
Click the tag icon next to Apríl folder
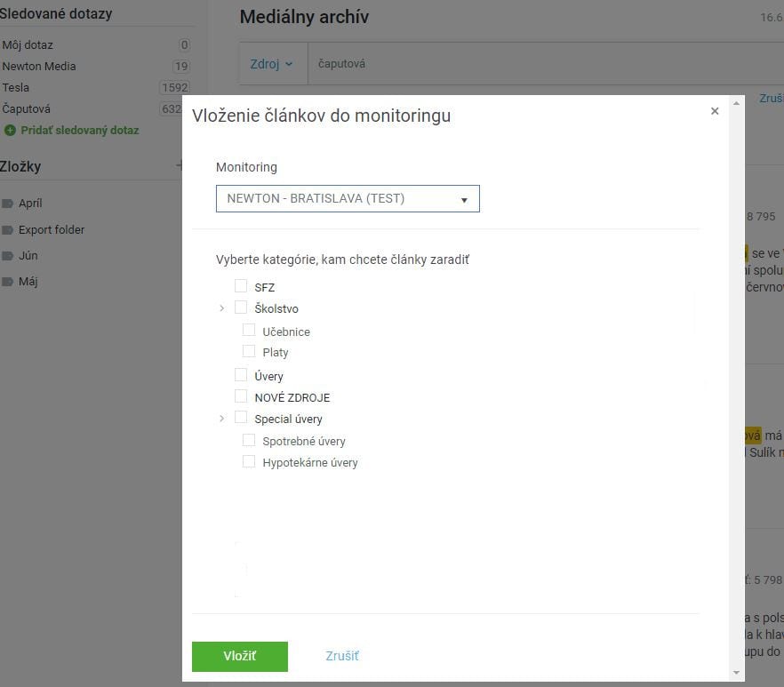click(7, 204)
